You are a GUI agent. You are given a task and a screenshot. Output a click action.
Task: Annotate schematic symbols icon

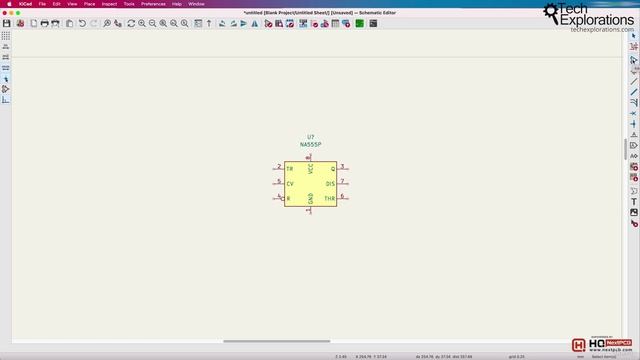303,23
